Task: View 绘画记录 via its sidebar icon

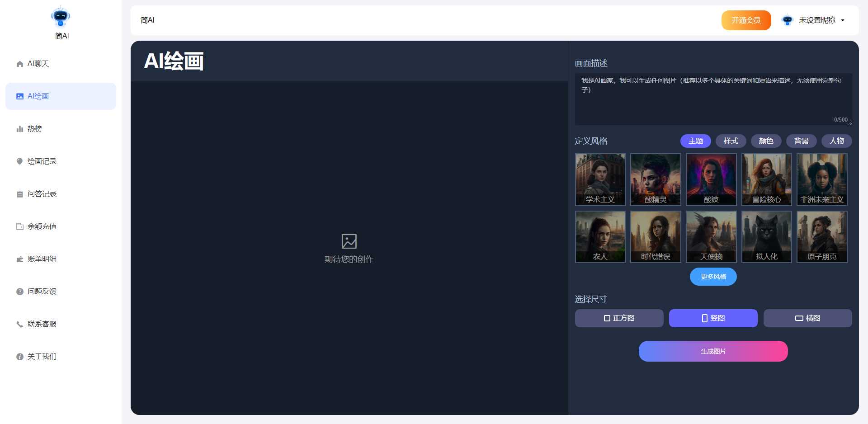Action: coord(19,161)
